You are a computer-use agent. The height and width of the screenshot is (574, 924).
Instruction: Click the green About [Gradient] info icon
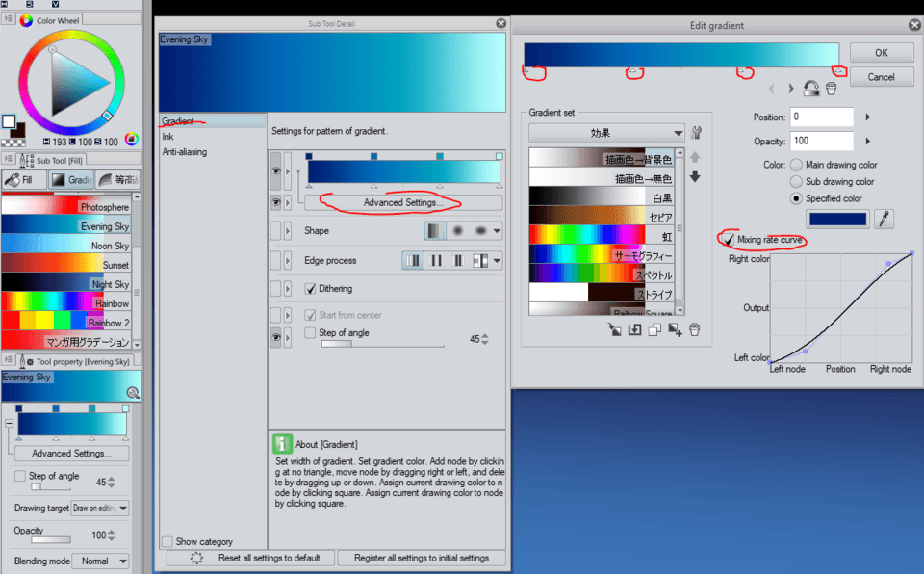[x=282, y=444]
